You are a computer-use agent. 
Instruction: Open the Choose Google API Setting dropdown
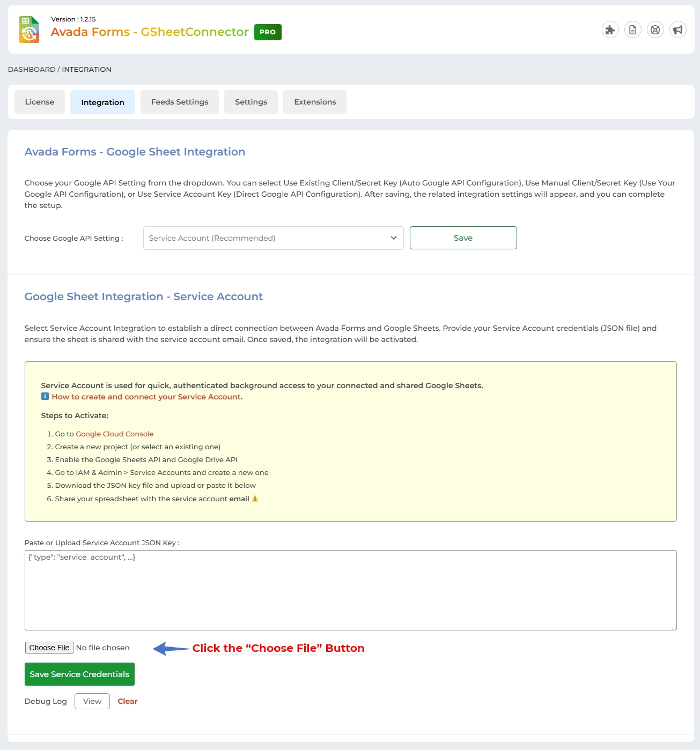click(273, 237)
